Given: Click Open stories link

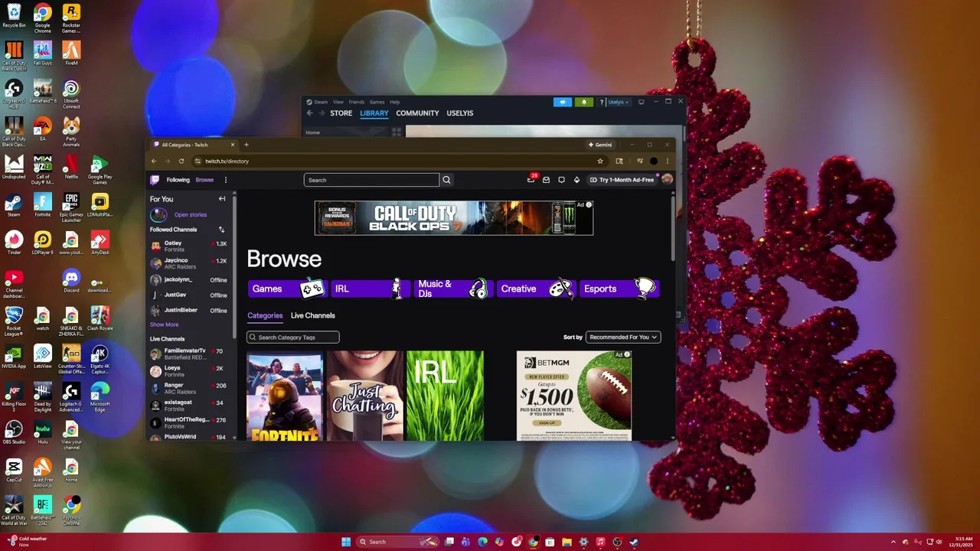Looking at the screenshot, I should (x=191, y=215).
